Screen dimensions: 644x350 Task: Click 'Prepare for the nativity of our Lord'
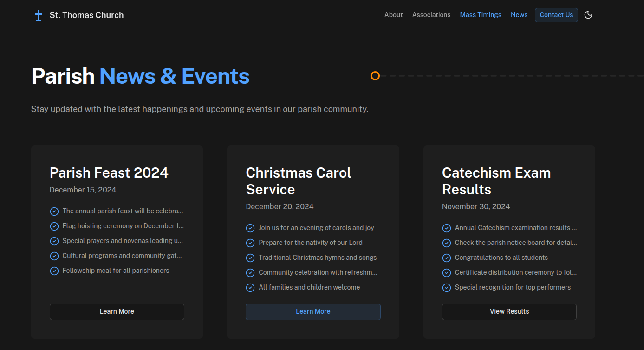311,243
